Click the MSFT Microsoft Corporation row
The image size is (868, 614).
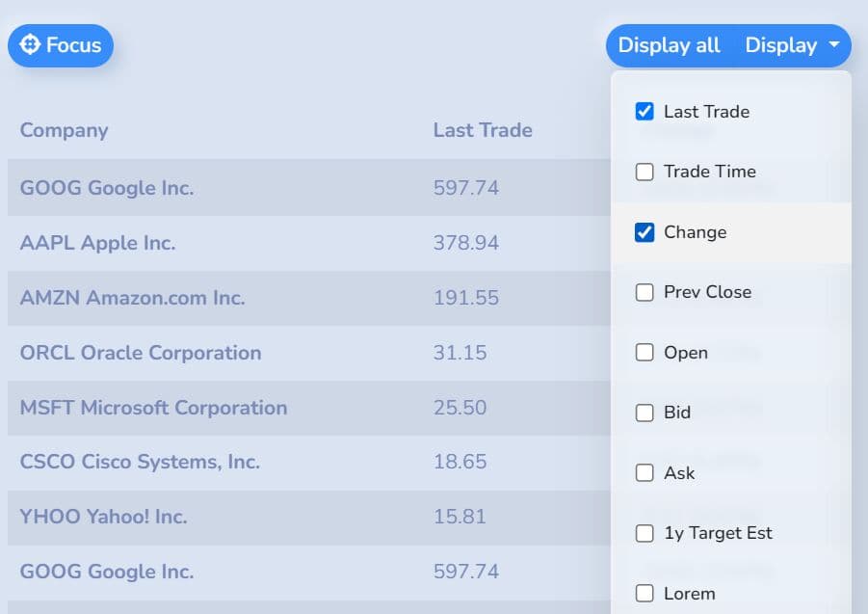click(153, 408)
